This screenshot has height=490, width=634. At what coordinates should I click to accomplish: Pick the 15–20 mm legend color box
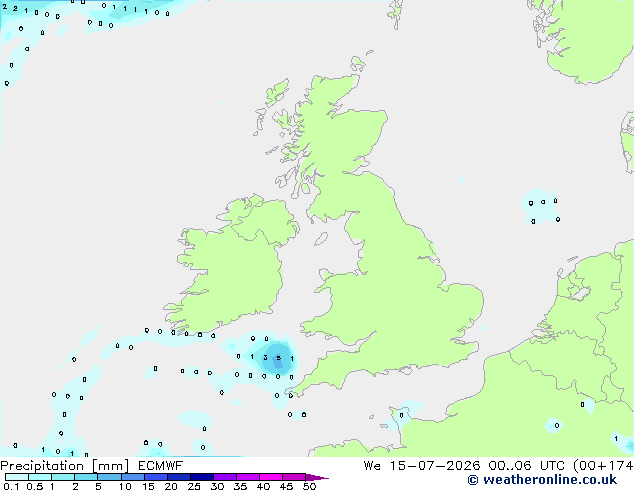pyautogui.click(x=156, y=477)
